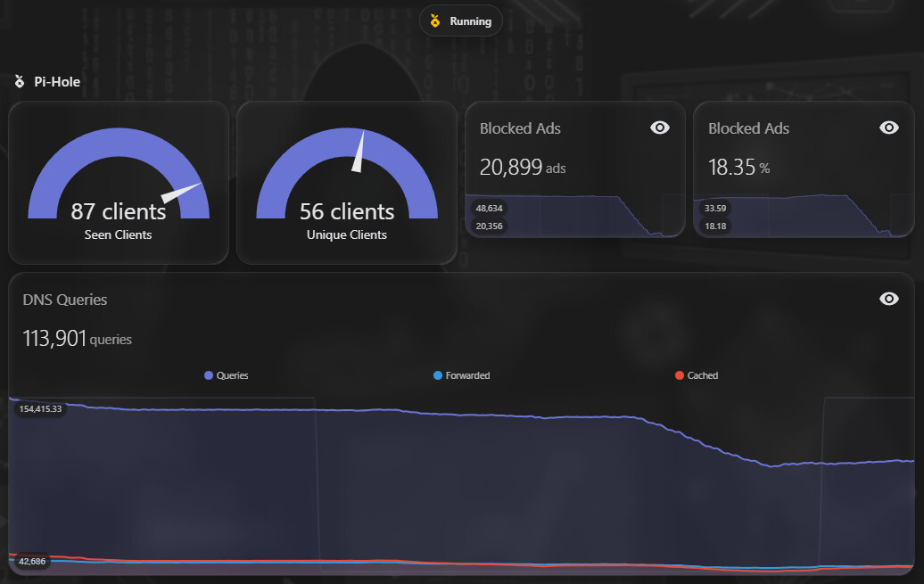Screen dimensions: 924x584
Task: Click the title of the percent Blocked Ads card
Action: coord(748,128)
